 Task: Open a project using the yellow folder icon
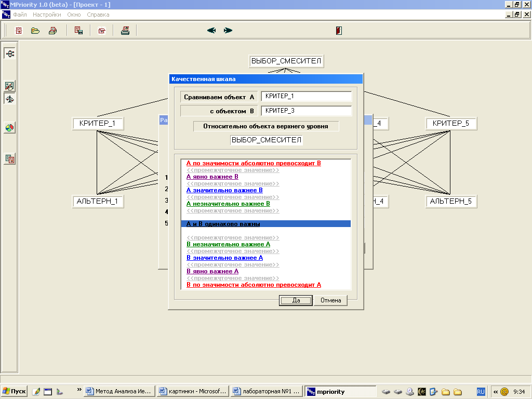35,31
